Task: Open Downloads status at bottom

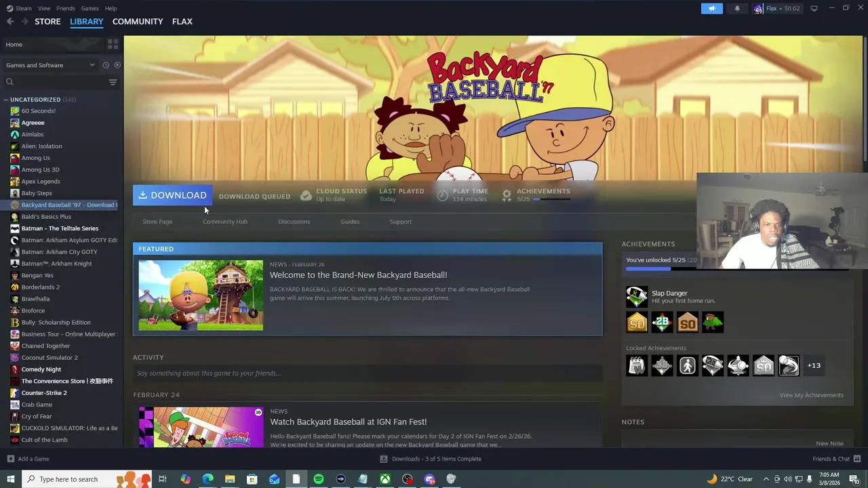Action: (x=431, y=459)
